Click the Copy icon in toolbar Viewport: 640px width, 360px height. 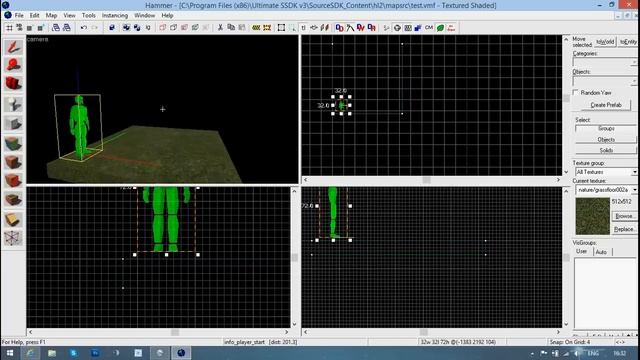point(231,28)
